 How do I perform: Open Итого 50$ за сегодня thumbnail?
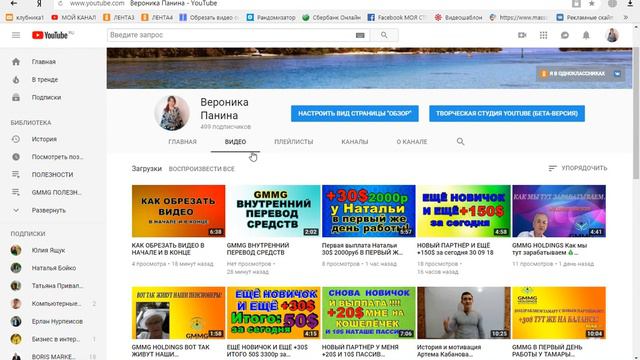273,313
